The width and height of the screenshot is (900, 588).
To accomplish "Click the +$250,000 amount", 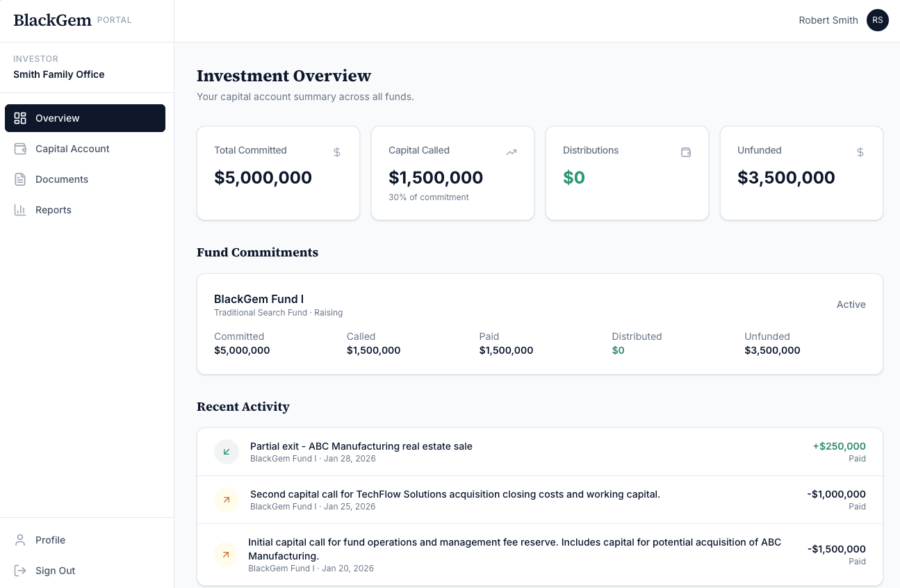I will coord(840,446).
